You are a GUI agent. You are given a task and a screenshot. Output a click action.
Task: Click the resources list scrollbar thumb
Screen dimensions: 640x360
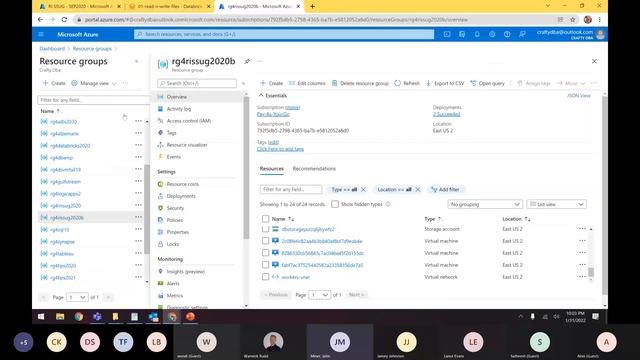591,272
